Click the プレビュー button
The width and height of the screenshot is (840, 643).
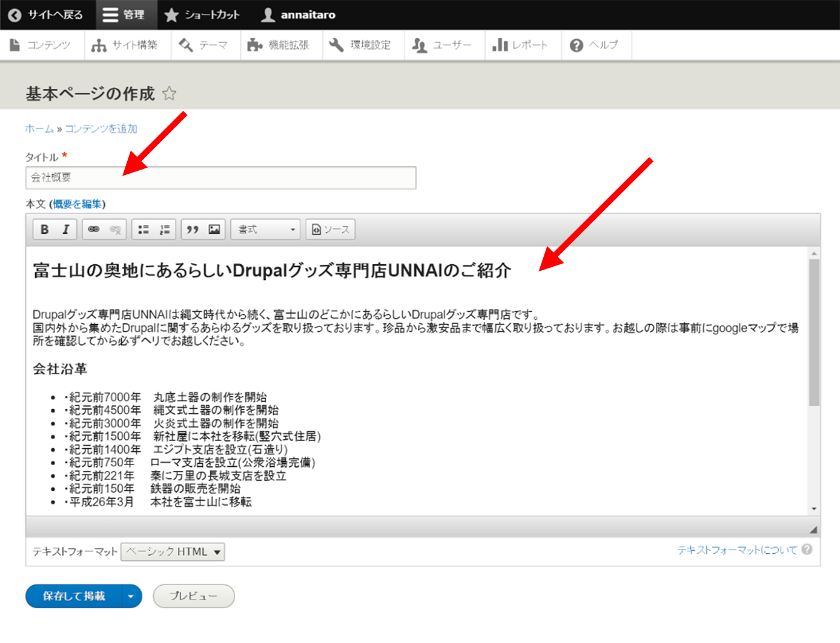(194, 596)
